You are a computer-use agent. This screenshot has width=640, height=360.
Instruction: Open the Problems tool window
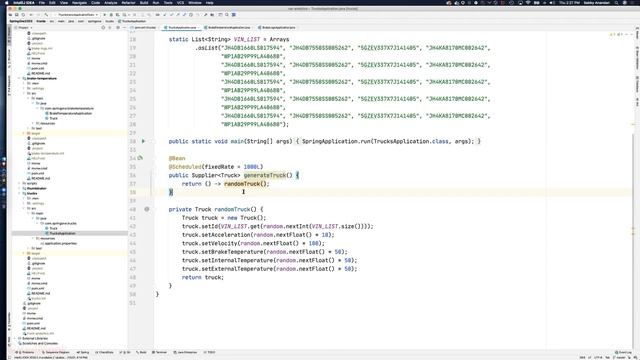[25, 352]
